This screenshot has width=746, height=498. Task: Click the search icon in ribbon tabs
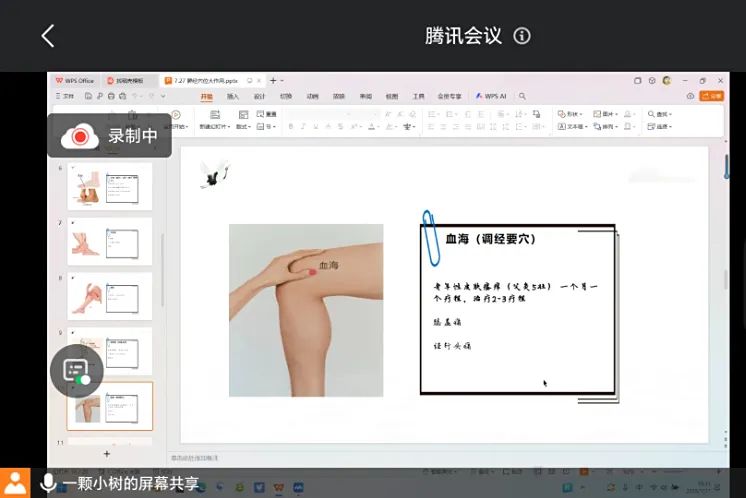[x=522, y=96]
